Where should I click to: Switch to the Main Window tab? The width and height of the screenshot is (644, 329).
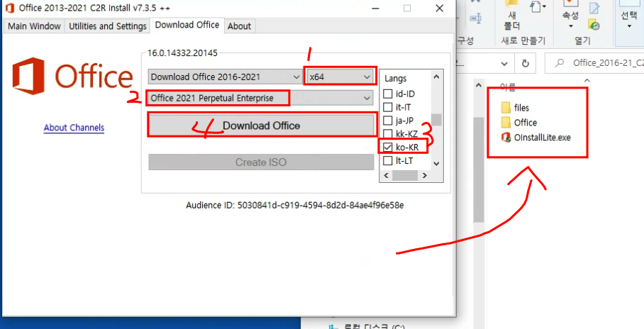click(34, 26)
